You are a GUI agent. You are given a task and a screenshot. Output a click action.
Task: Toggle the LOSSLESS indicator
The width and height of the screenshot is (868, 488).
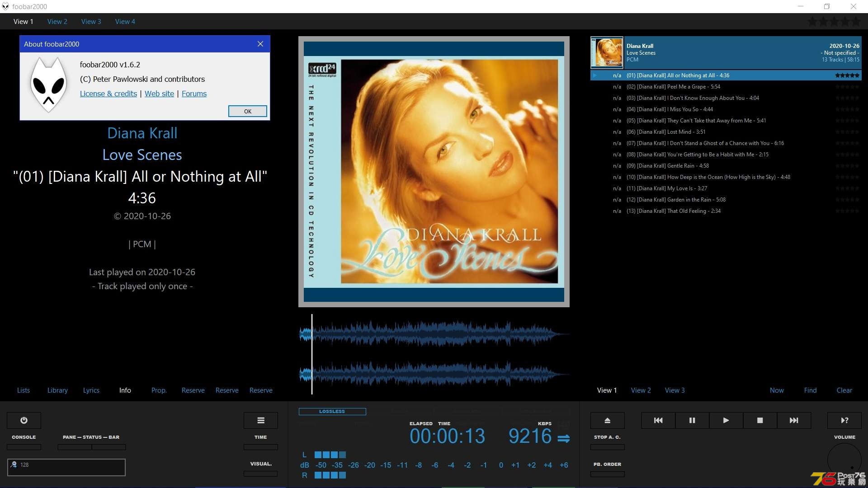[332, 412]
